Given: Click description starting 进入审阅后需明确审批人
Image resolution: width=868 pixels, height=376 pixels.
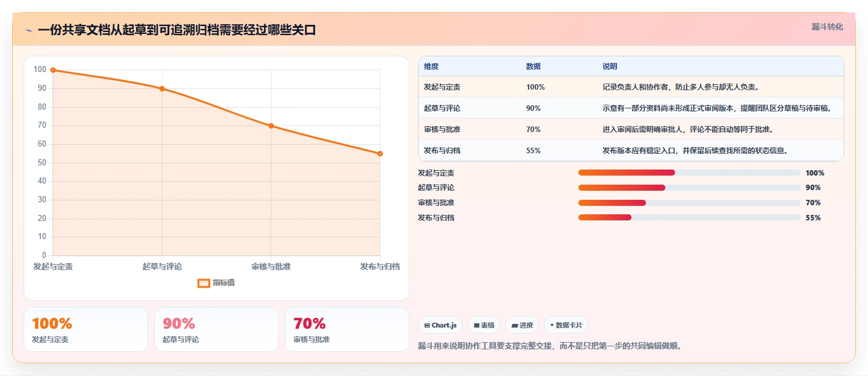Looking at the screenshot, I should tap(688, 130).
